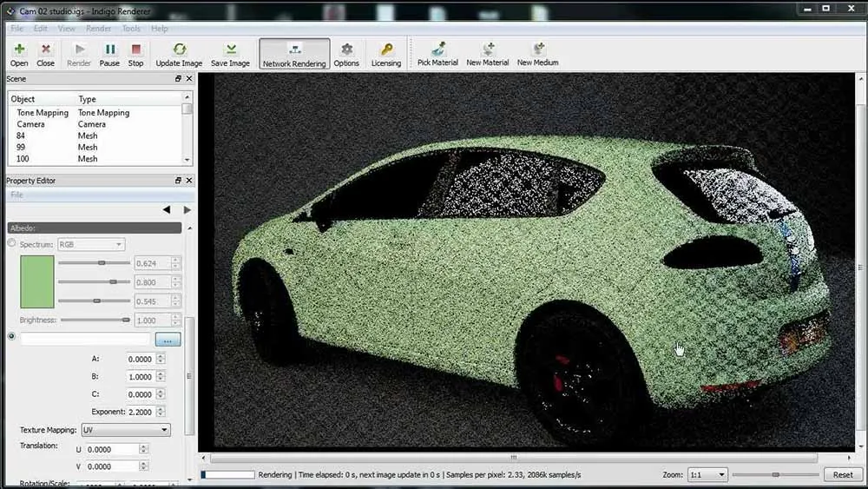Pause the rendering
This screenshot has height=489, width=868.
[109, 50]
